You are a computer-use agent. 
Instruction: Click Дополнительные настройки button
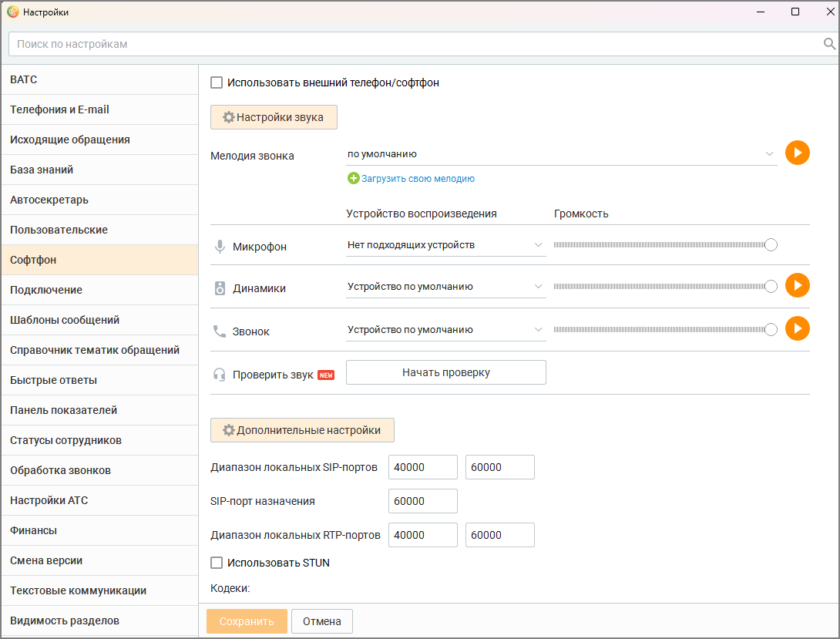[302, 430]
